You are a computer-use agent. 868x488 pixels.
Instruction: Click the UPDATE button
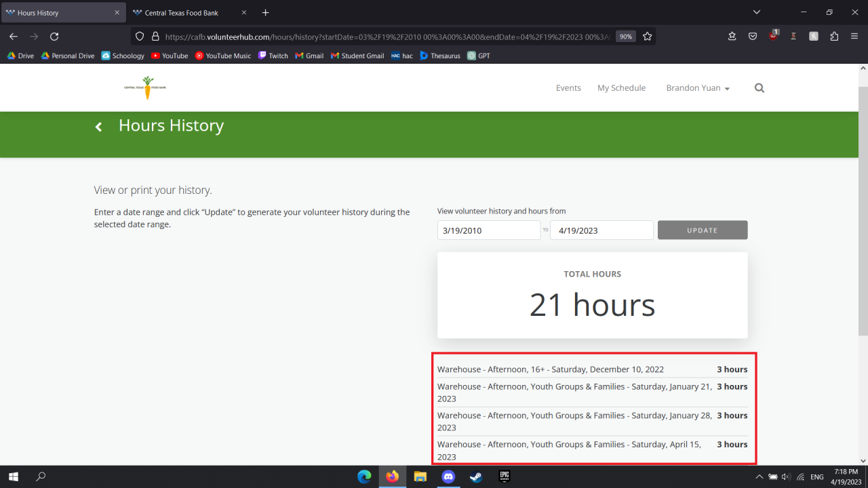[703, 230]
